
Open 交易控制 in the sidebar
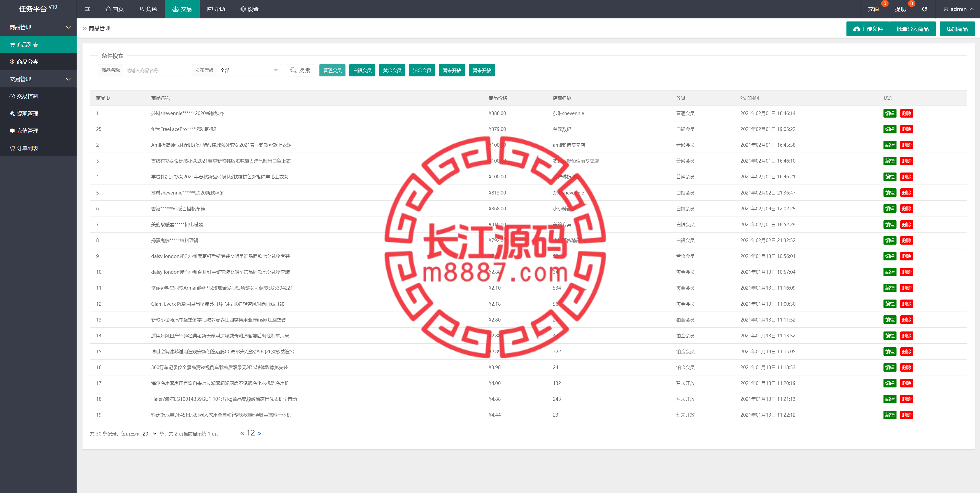[x=38, y=96]
